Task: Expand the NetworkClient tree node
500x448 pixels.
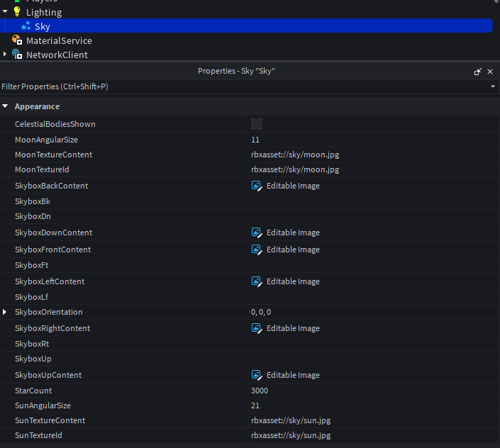Action: tap(5, 54)
